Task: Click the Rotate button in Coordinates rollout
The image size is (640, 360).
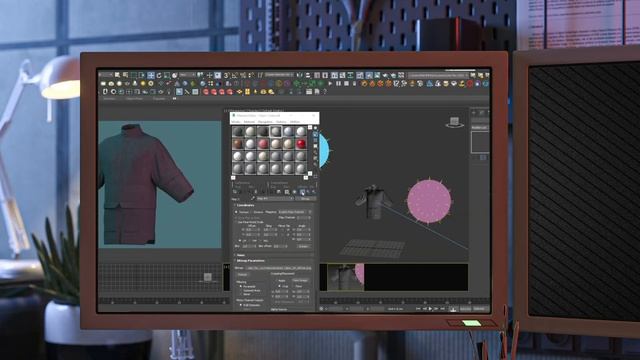Action: [304, 247]
